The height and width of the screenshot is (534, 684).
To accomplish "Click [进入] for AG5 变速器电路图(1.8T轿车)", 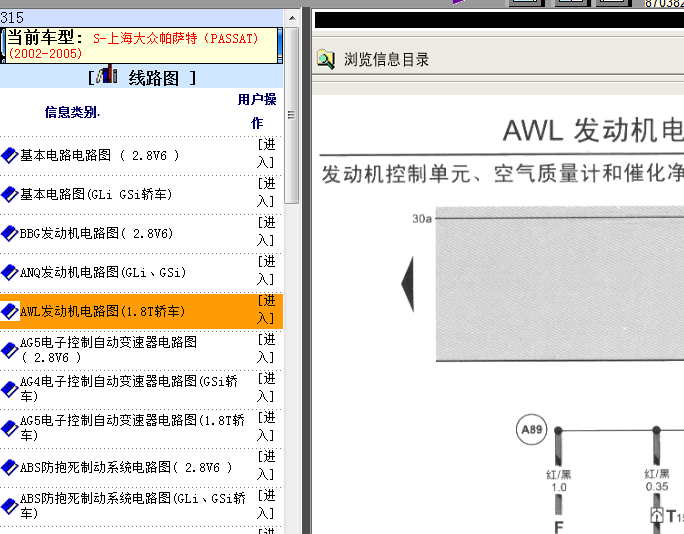I will pos(266,426).
